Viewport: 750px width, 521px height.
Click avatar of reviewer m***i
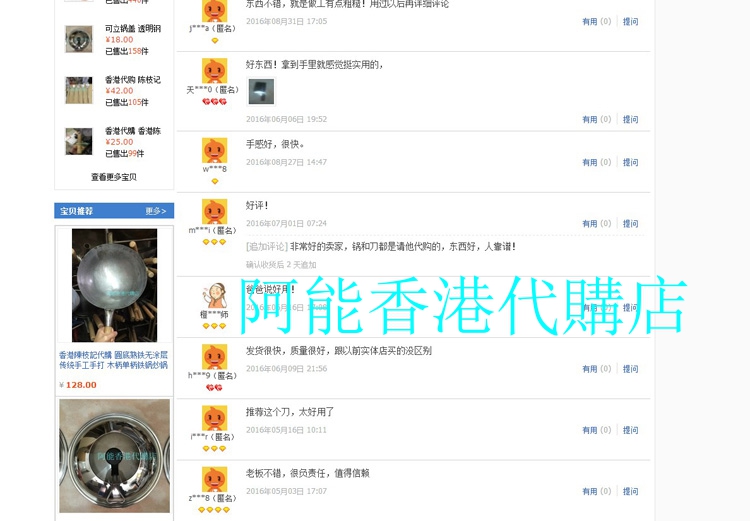[x=214, y=212]
